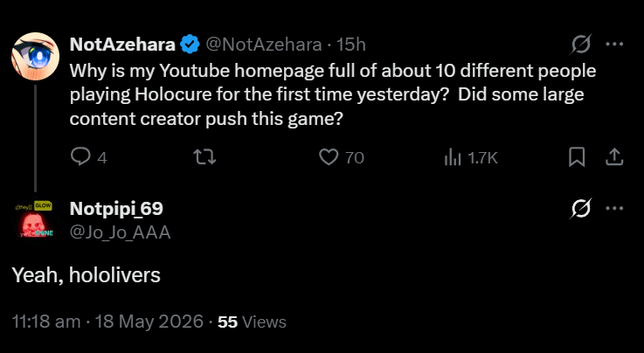The height and width of the screenshot is (353, 644).
Task: Click Grok icon on Notpipi_69's reply
Action: [581, 209]
